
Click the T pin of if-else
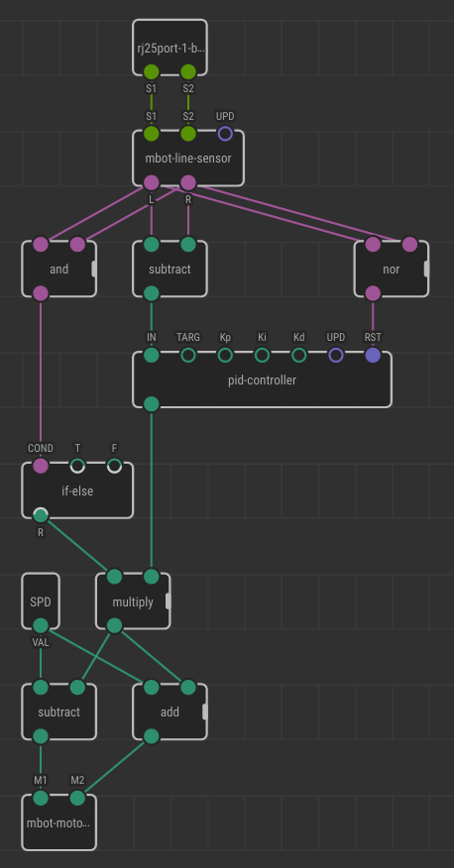[x=77, y=466]
